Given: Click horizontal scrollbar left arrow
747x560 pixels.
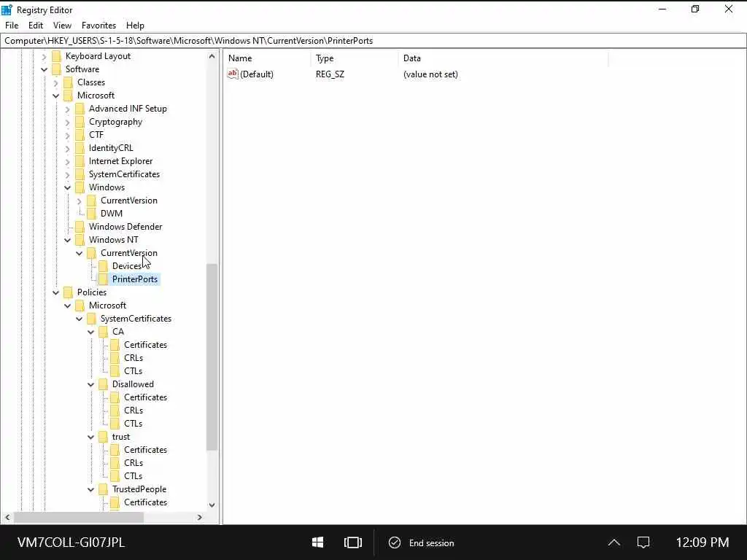Looking at the screenshot, I should pyautogui.click(x=7, y=517).
